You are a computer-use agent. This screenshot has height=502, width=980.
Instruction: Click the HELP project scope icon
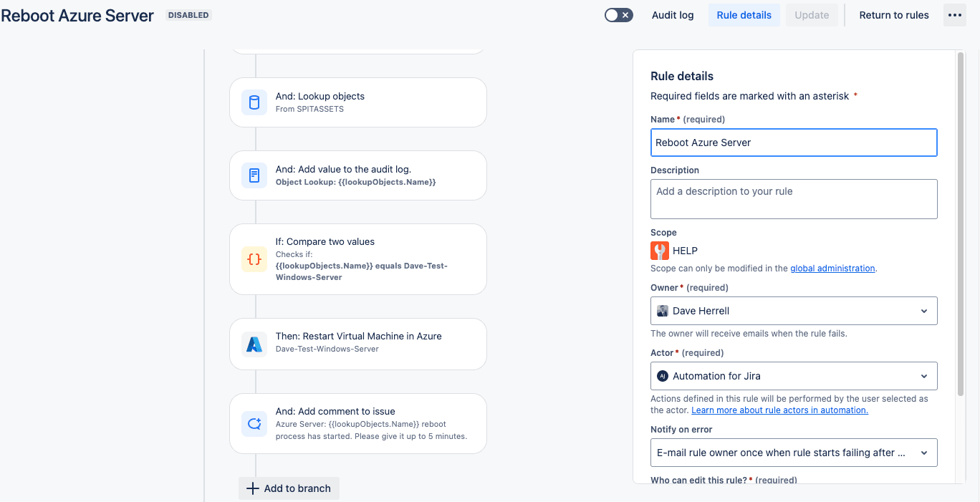pos(660,251)
